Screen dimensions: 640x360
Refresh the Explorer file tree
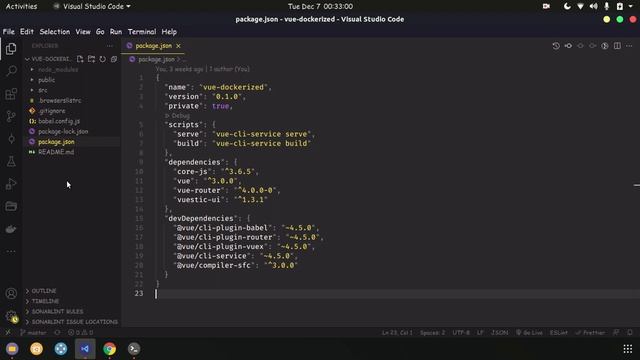(x=102, y=59)
